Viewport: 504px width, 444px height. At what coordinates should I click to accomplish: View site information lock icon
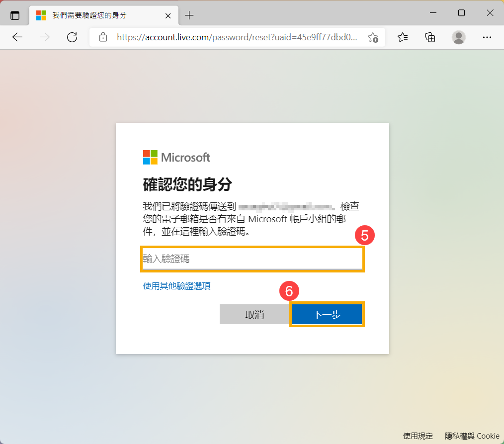[103, 37]
